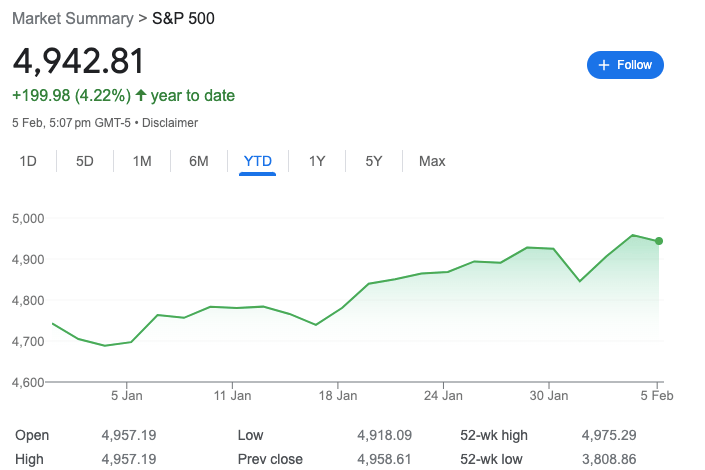Click the 4,942.81 index value

pyautogui.click(x=78, y=61)
